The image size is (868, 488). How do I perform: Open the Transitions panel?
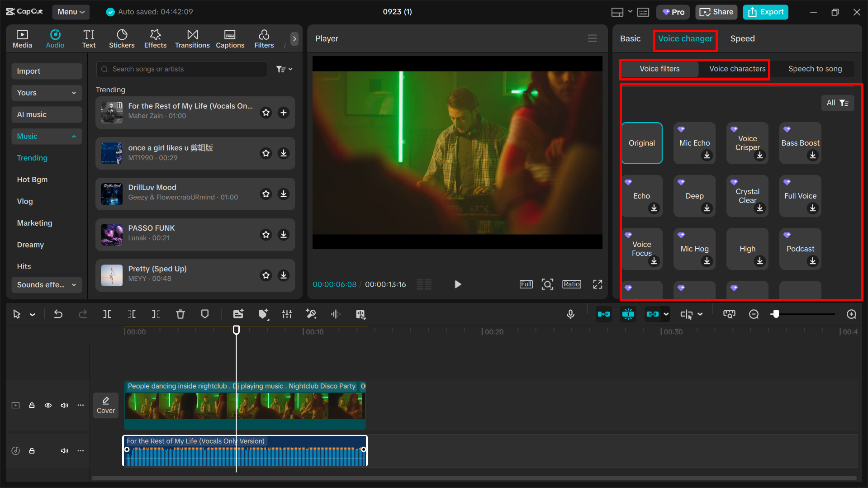coord(192,38)
